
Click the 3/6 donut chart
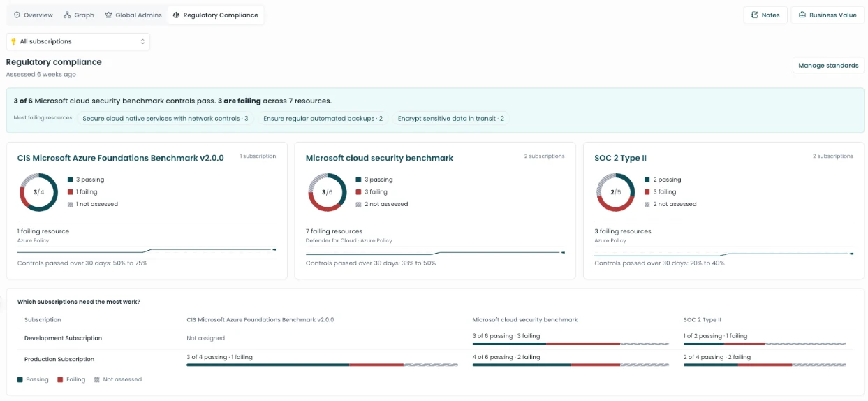[327, 192]
